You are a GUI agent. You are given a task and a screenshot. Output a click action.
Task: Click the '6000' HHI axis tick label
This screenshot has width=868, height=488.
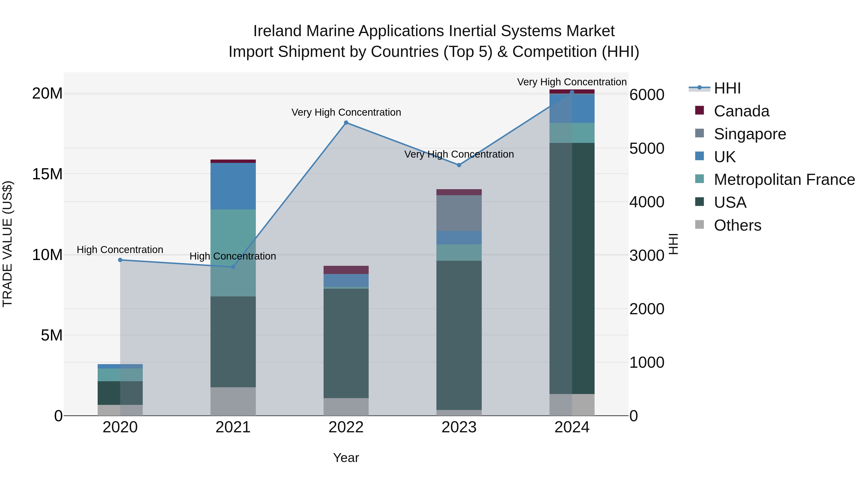(x=647, y=95)
